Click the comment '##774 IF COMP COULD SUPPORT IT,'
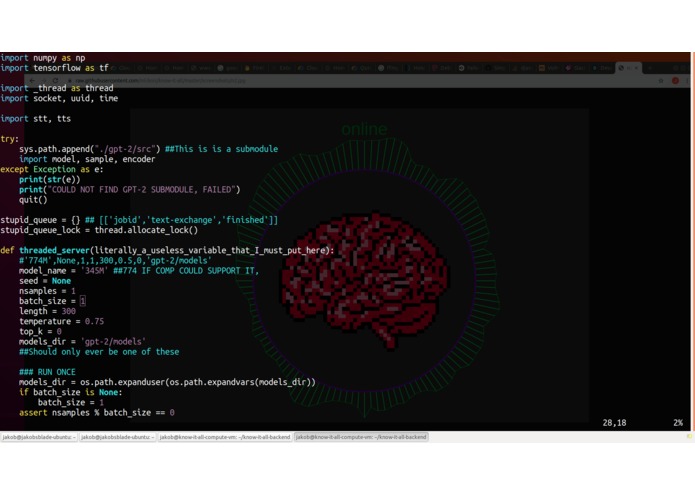This screenshot has height=494, width=695. (186, 271)
